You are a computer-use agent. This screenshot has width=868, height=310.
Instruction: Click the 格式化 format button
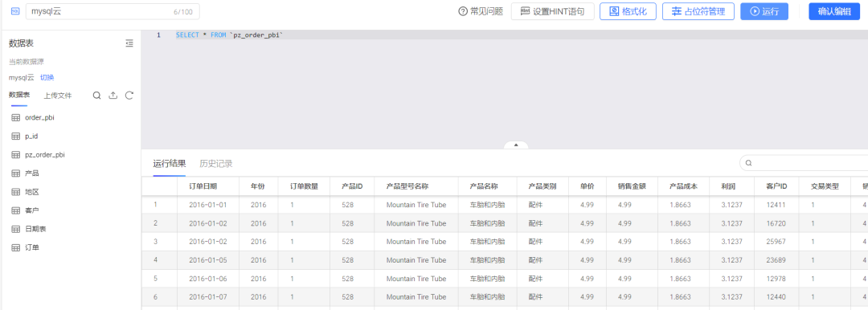[x=628, y=11]
